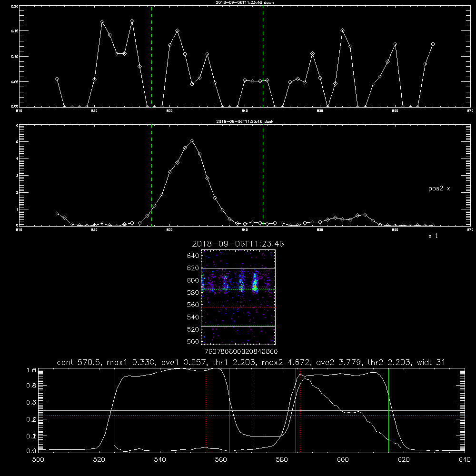This screenshot has width=476, height=476.
Task: Click the dawn plot y-axis label 0.10
Action: 15,57
